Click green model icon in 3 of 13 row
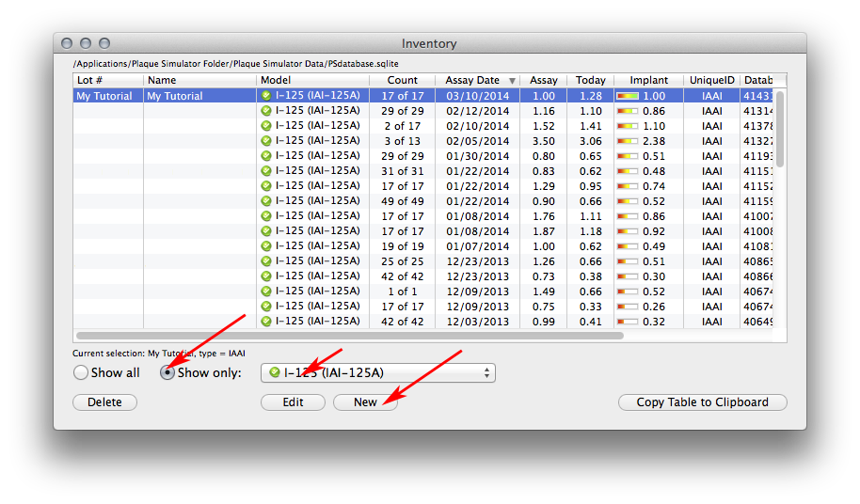 [266, 141]
